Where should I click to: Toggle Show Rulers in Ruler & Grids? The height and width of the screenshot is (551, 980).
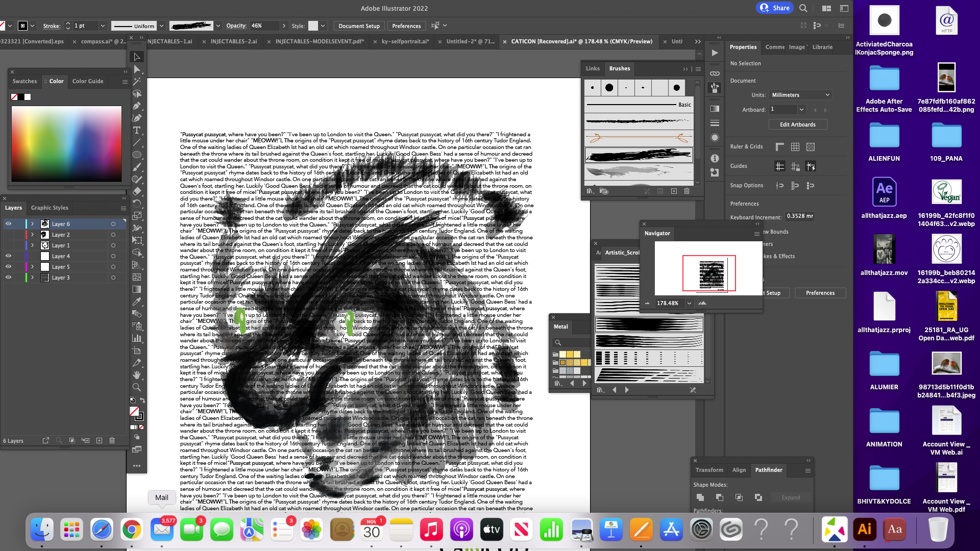pyautogui.click(x=779, y=147)
